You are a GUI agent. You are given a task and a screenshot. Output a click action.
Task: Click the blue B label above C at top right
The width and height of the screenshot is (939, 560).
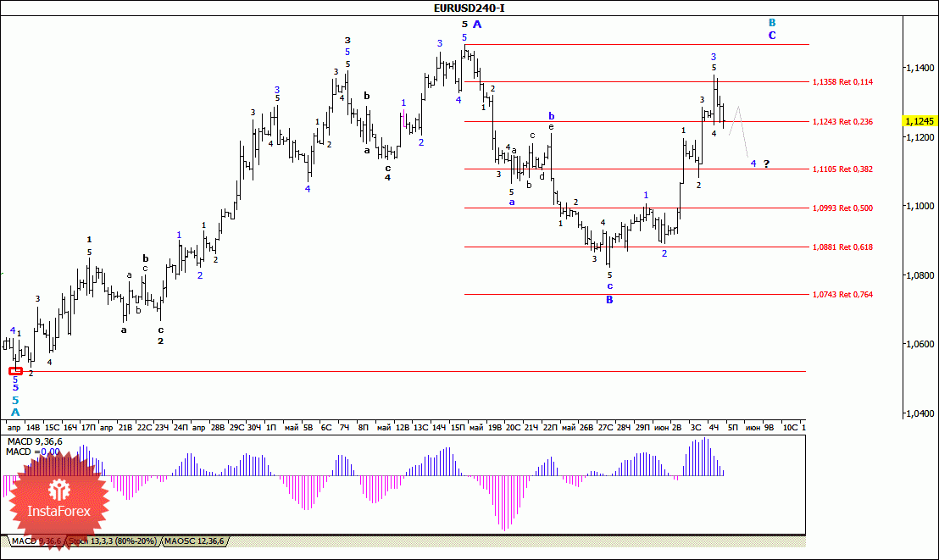tap(772, 23)
